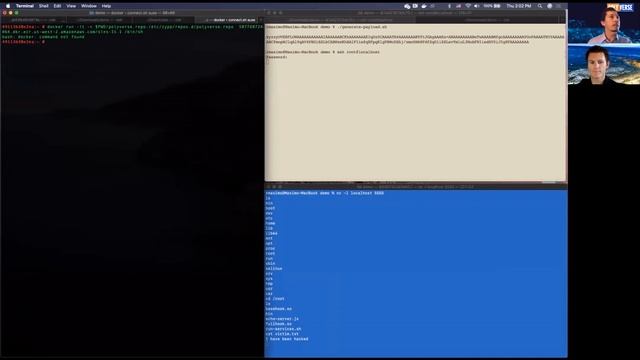Open the Apple menu
The width and height of the screenshot is (640, 360).
pos(8,6)
